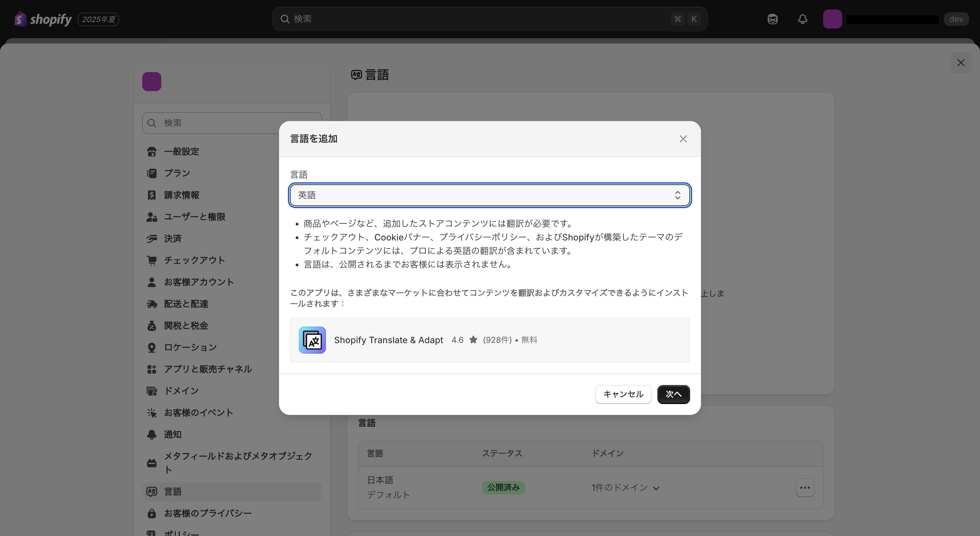
Task: Go to プラン settings
Action: 232,173
